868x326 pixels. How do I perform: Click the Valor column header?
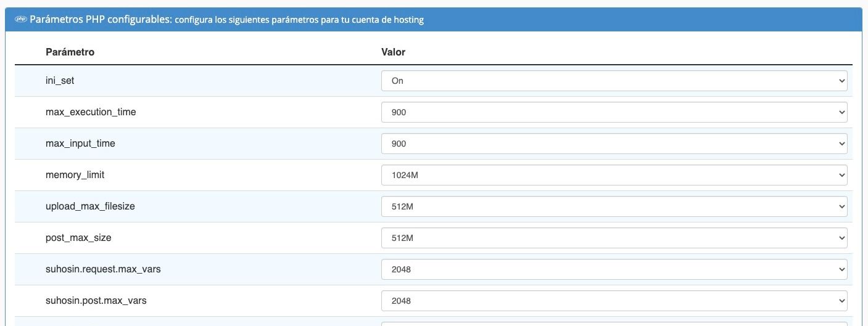click(393, 52)
